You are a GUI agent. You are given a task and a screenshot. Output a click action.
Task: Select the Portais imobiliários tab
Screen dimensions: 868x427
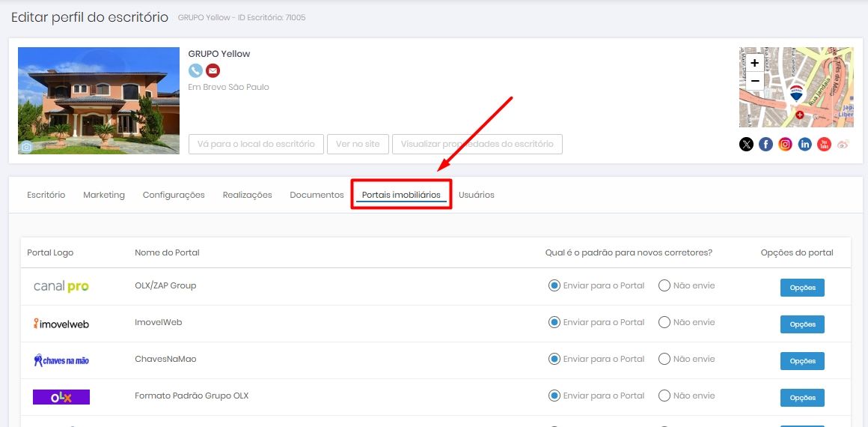401,195
